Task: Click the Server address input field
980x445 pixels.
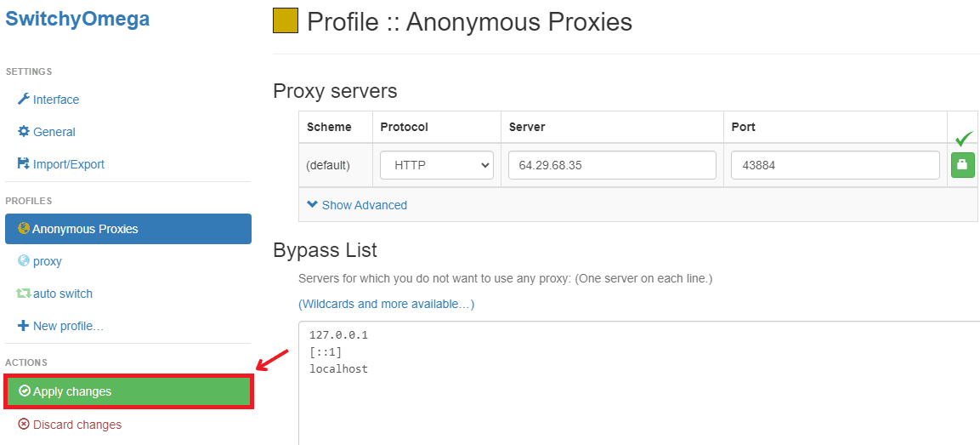Action: (x=612, y=165)
